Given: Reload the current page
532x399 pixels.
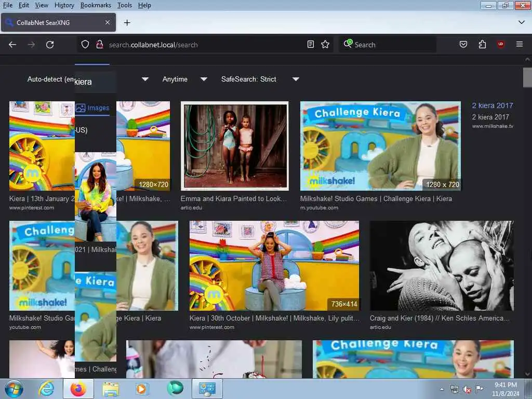Looking at the screenshot, I should click(50, 45).
